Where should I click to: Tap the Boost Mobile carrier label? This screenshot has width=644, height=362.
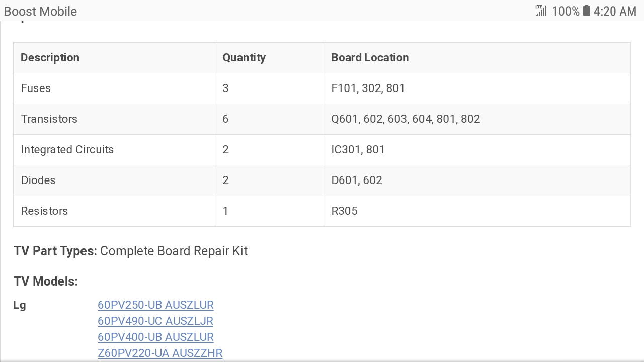[40, 11]
